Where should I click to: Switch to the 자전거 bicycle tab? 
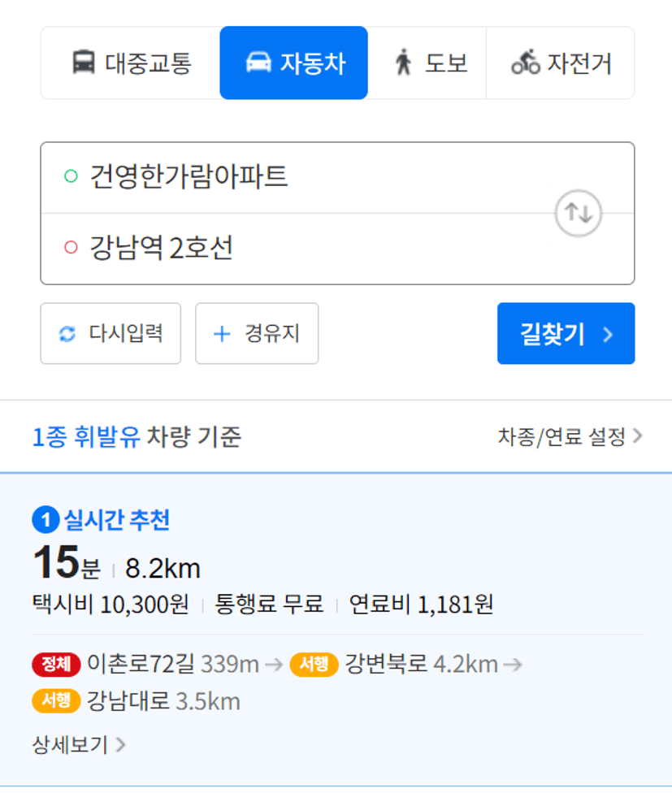point(561,63)
